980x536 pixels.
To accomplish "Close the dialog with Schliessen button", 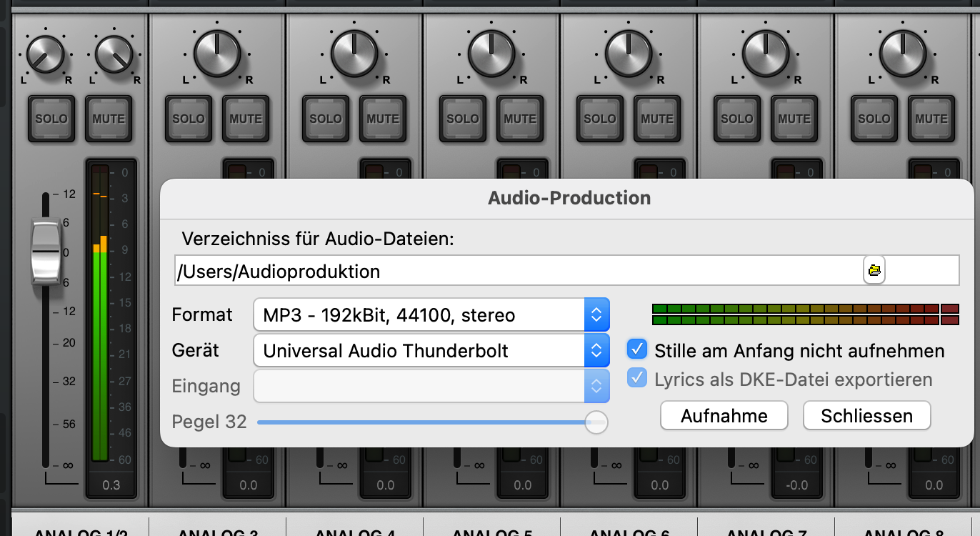I will (866, 416).
